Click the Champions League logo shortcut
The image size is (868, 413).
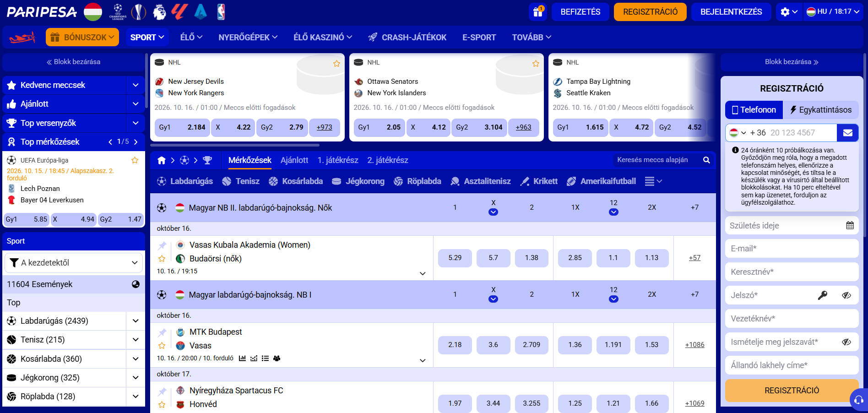[118, 12]
